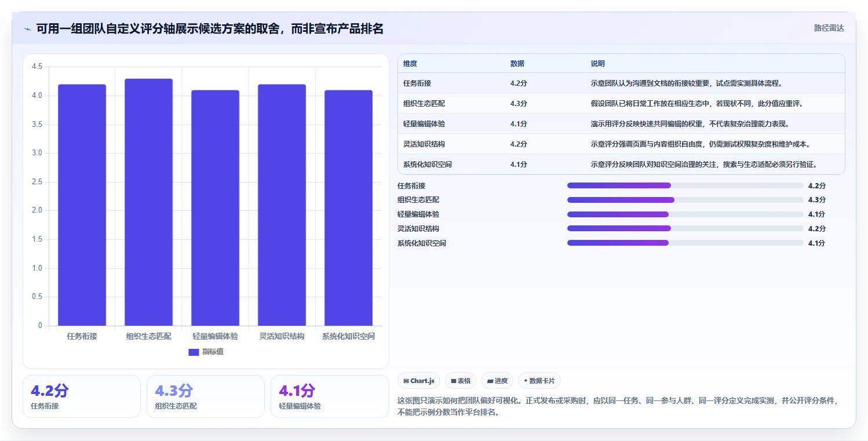The width and height of the screenshot is (868, 441).
Task: Click the description starting 假设团队已将日常工作
Action: pyautogui.click(x=697, y=104)
